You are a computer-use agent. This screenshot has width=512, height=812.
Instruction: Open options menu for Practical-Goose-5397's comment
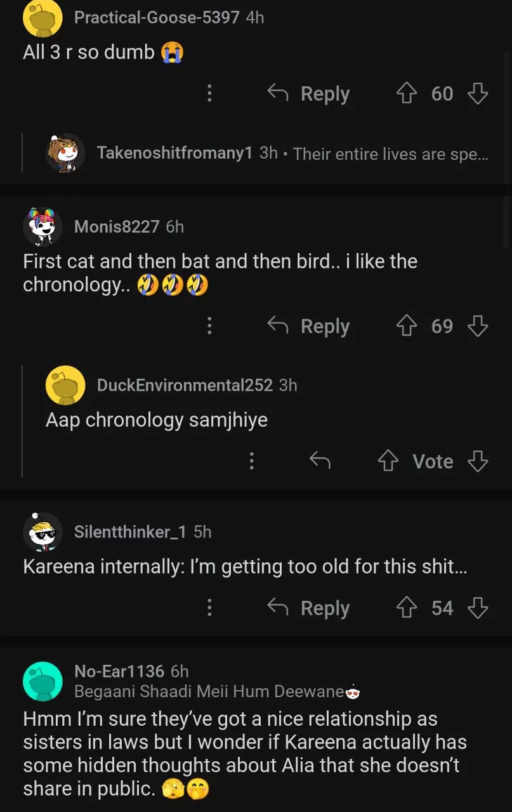[209, 94]
